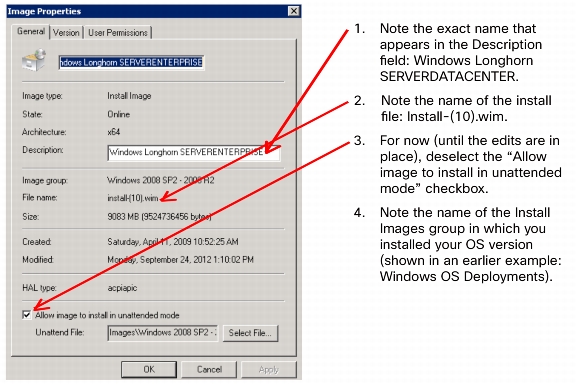The height and width of the screenshot is (386, 578).
Task: Click the 'Image type:' label
Action: click(42, 96)
